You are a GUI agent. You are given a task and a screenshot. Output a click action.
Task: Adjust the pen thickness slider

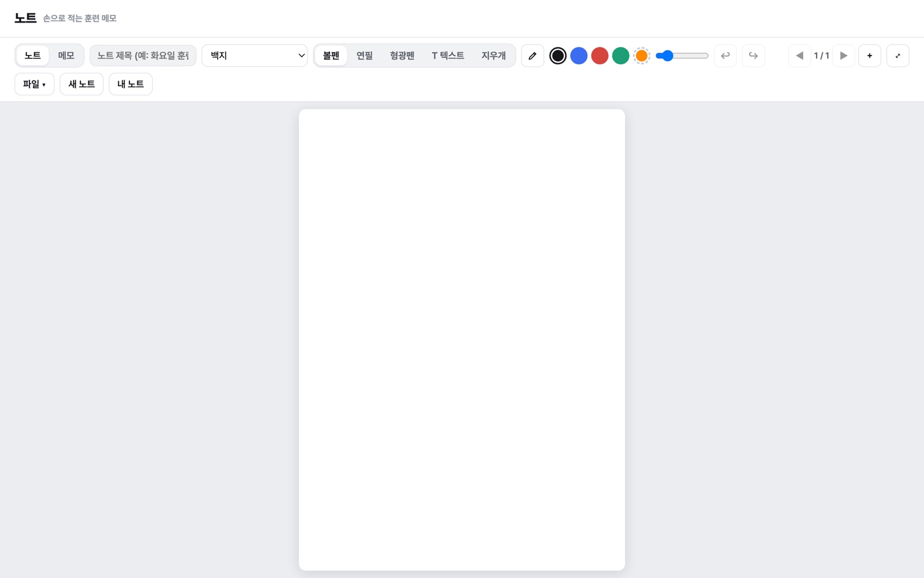pyautogui.click(x=682, y=55)
